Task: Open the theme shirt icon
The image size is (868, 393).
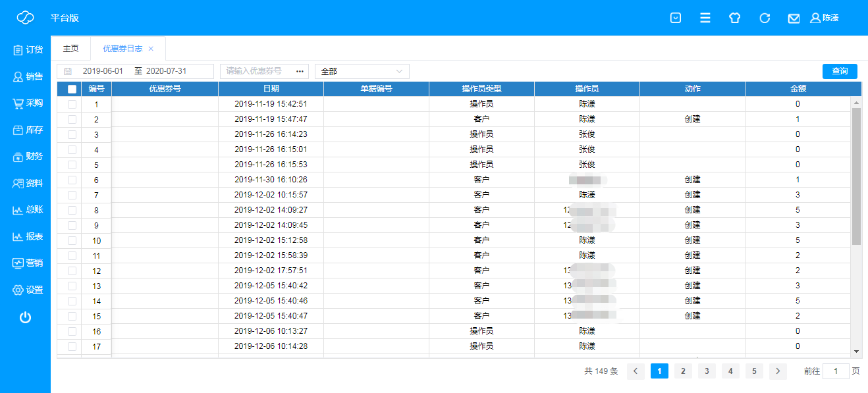Action: coord(735,18)
